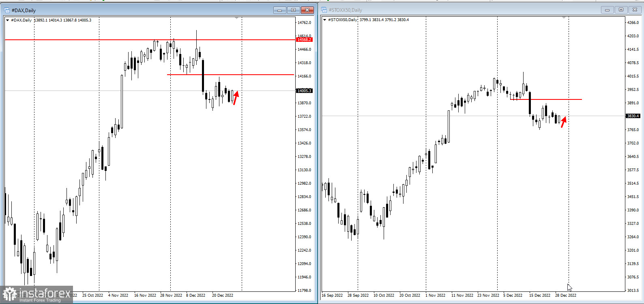Click the 10 Oct 2022 date on the STOXX50 time axis
644x304 pixels.
click(384, 295)
